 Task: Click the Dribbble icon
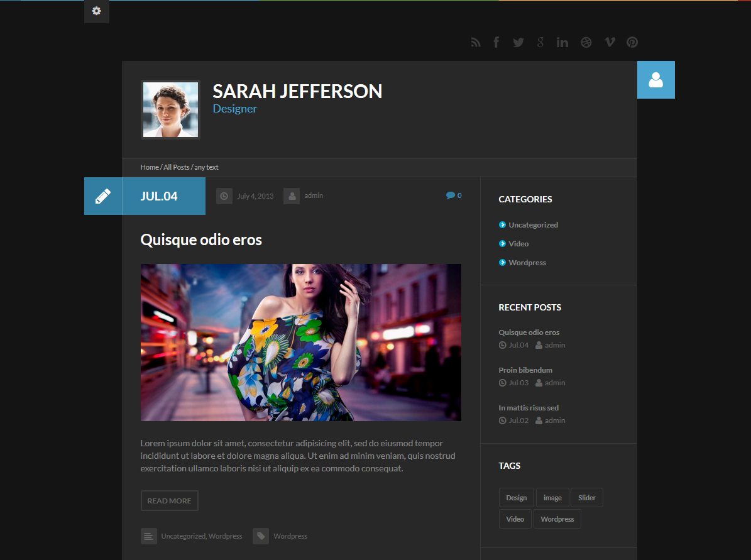[586, 42]
